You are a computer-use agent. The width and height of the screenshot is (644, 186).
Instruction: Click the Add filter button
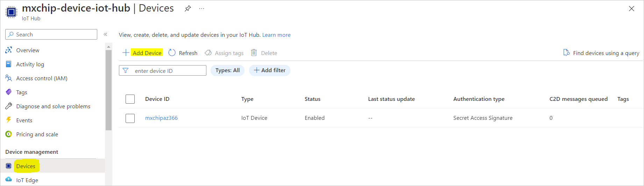pyautogui.click(x=269, y=70)
